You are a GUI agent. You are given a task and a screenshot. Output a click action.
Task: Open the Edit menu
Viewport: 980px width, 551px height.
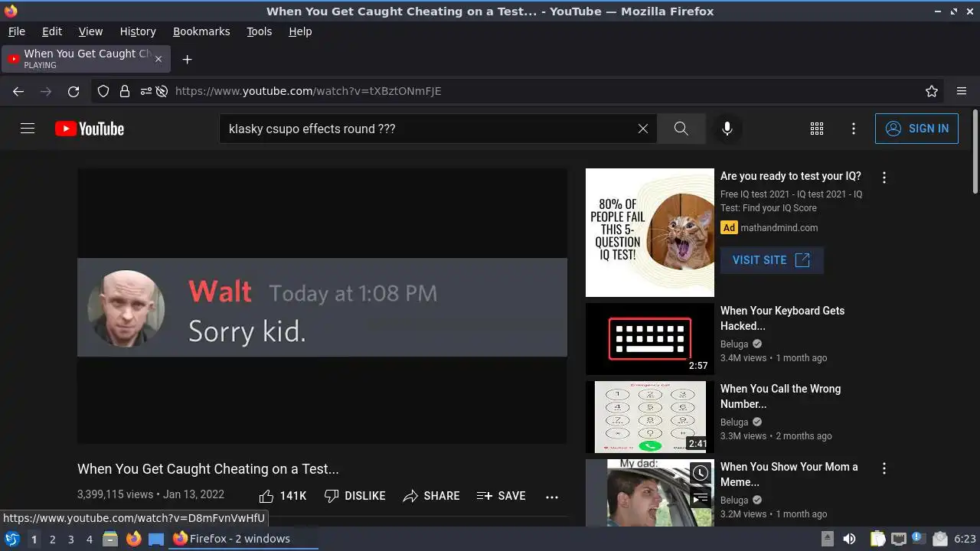[x=52, y=31]
